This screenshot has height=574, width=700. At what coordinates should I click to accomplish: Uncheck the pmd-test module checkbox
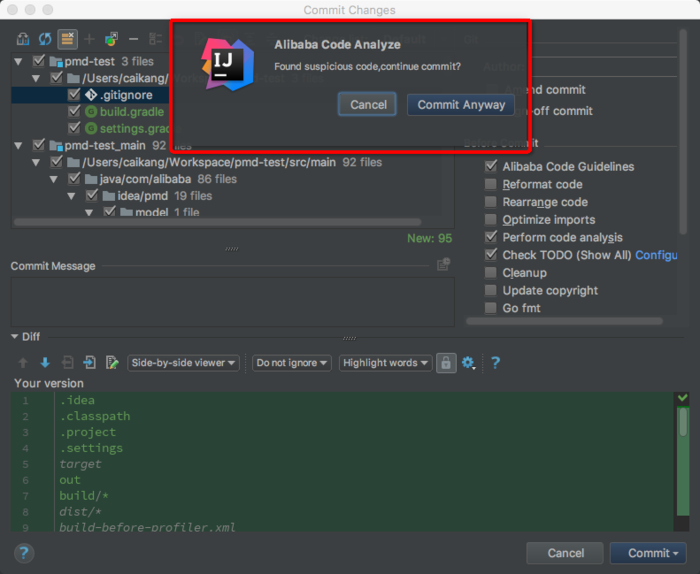[39, 61]
